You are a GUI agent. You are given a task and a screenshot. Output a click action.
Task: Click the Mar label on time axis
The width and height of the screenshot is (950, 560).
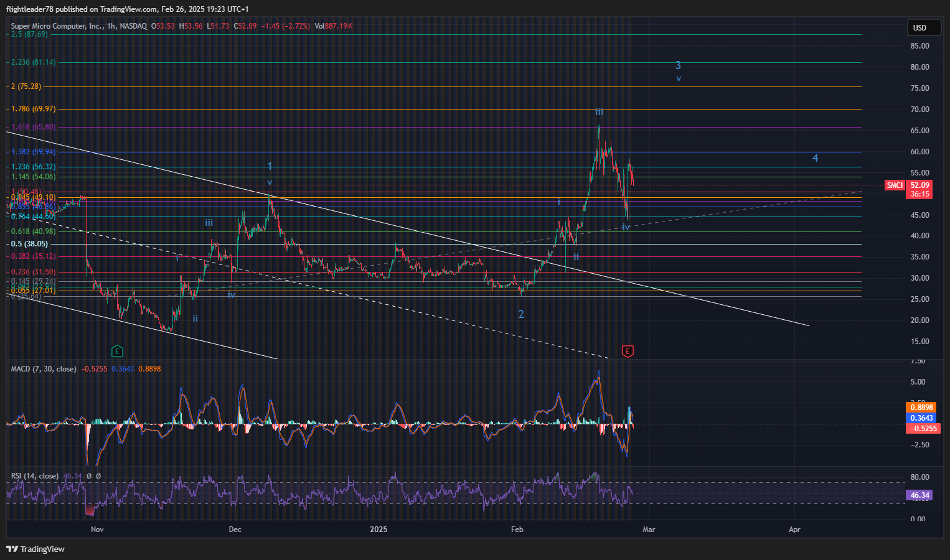649,530
